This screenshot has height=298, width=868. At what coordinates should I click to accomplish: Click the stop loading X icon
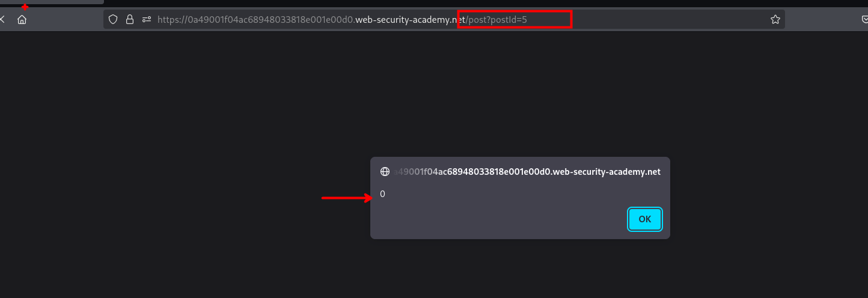pyautogui.click(x=2, y=20)
